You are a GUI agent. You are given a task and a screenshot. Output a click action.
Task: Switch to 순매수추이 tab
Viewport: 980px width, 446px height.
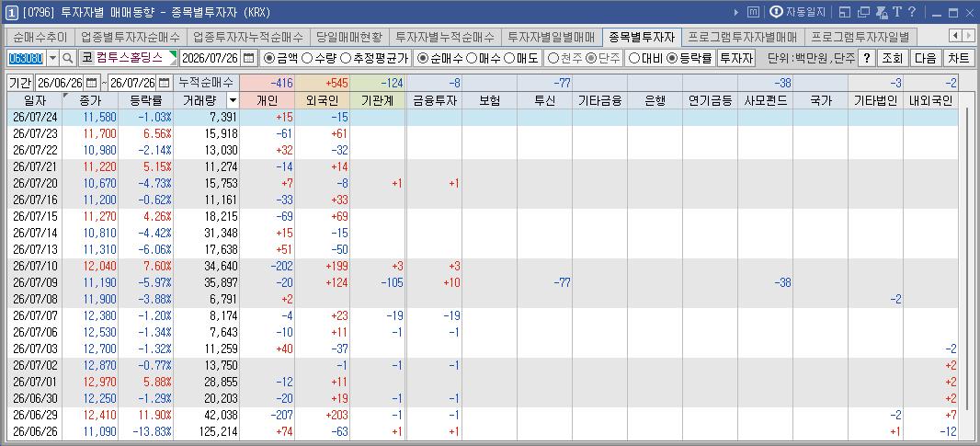pyautogui.click(x=40, y=37)
